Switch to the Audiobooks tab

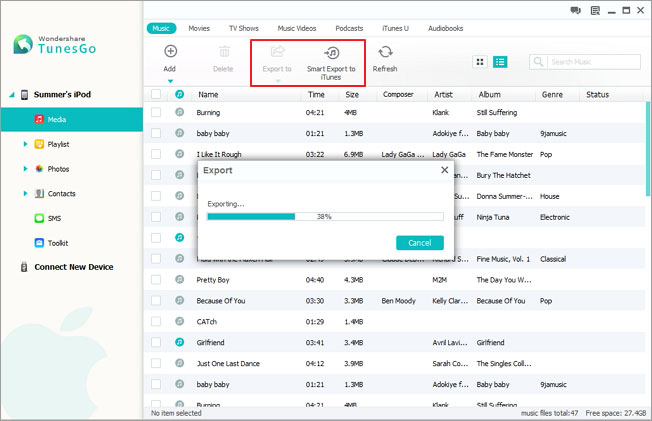tap(446, 28)
